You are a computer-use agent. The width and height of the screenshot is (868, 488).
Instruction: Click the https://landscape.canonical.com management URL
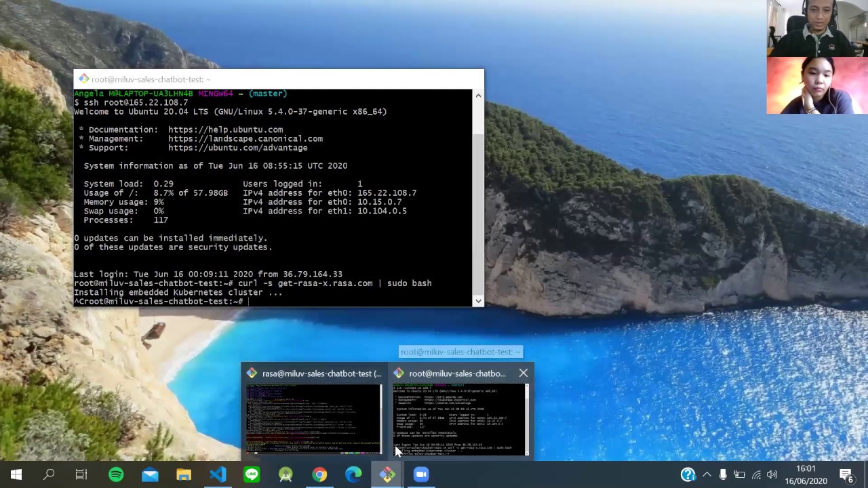(x=245, y=138)
